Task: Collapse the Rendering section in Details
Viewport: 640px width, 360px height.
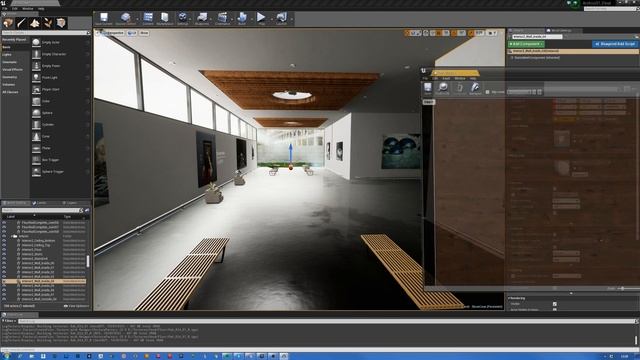Action: [x=509, y=298]
